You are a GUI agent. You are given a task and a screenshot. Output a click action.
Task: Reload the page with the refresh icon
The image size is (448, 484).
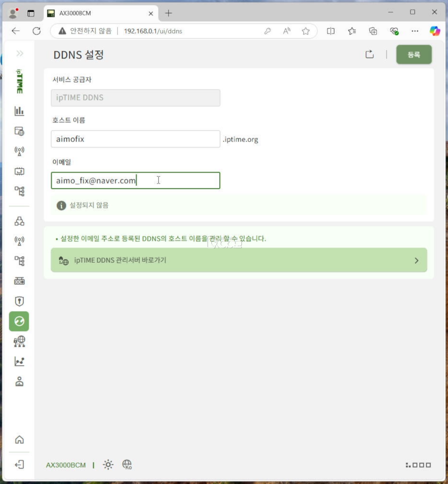pos(37,31)
